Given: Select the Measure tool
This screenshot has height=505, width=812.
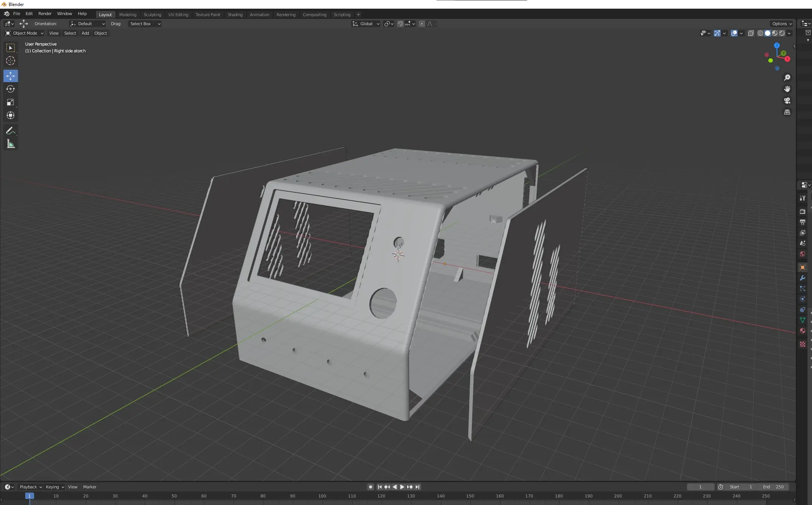Looking at the screenshot, I should coord(11,144).
